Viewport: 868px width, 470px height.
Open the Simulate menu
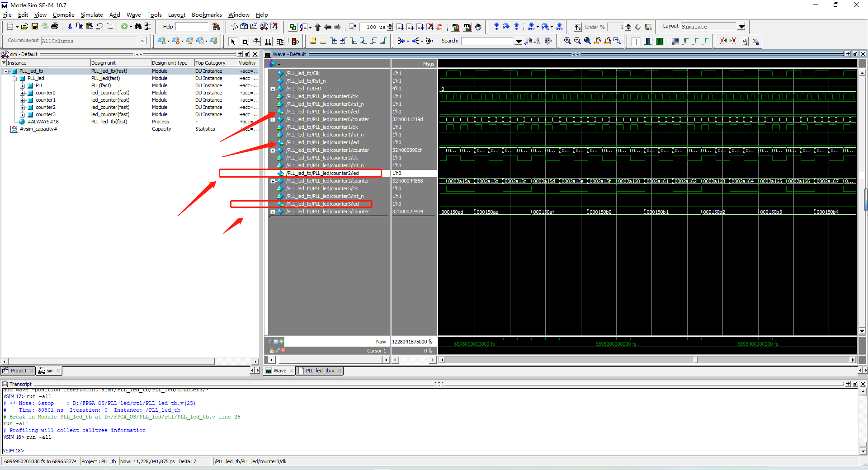pos(92,14)
